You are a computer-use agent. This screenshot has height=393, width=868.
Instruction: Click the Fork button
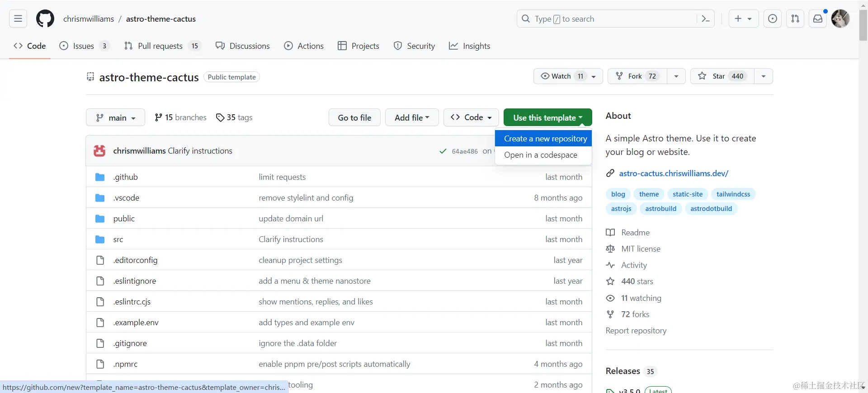[637, 76]
